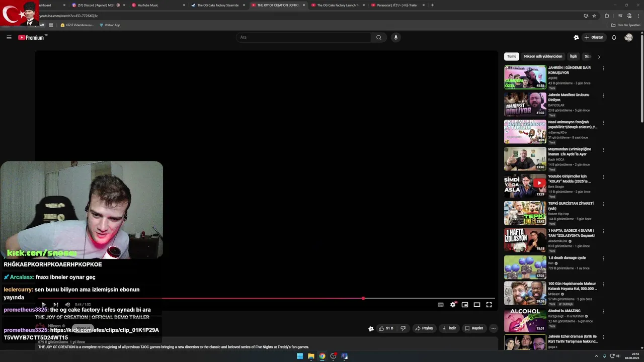Open options for Jahrein Manifest Grubunu video
Screen dimensions: 644x362
(x=603, y=96)
